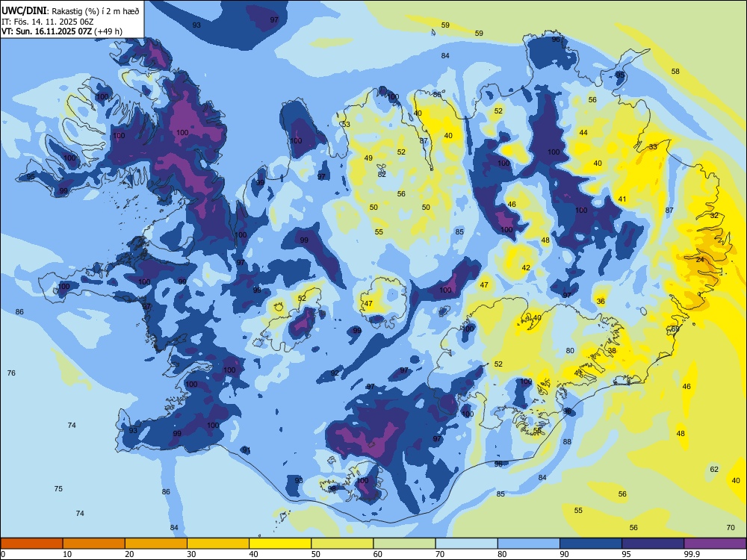Click the humidity value '24' on the map
This screenshot has height=560, width=747.
tap(700, 260)
